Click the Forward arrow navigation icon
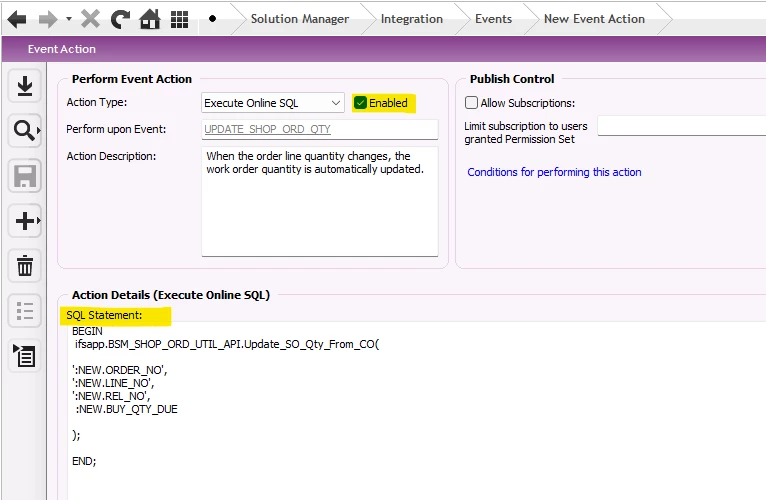The height and width of the screenshot is (500, 766). (x=48, y=20)
